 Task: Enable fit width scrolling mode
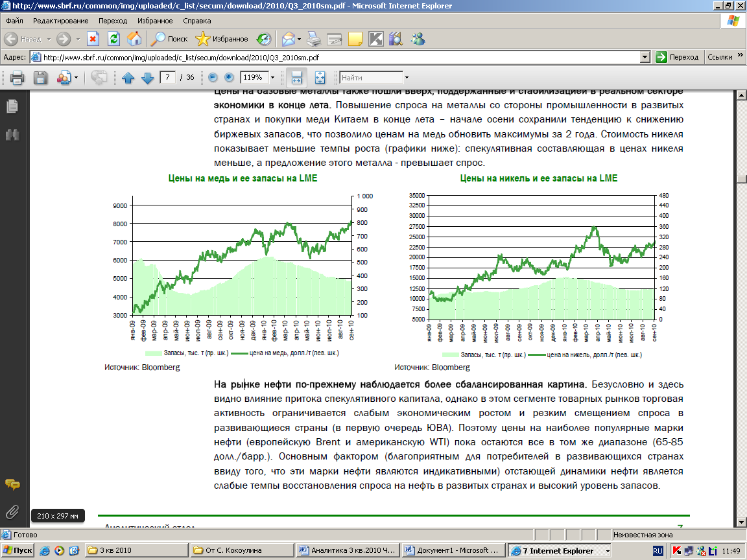click(296, 78)
